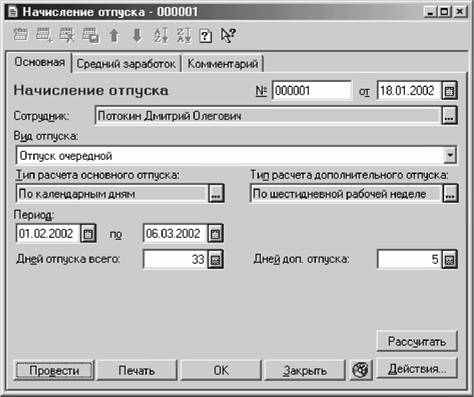The height and width of the screenshot is (397, 474).
Task: Open calculator for total vacation days 33
Action: click(215, 259)
